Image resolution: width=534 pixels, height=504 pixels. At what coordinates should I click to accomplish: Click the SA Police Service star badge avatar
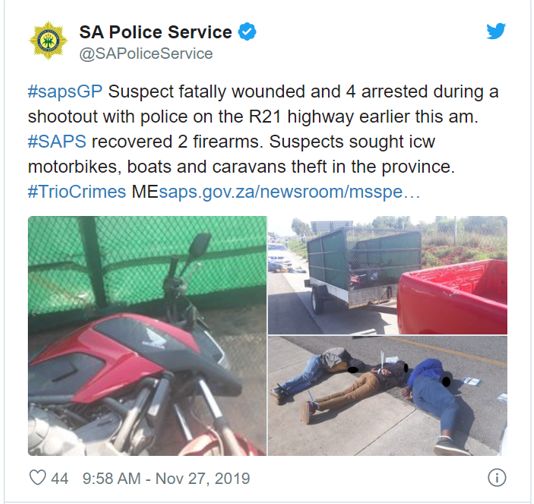click(48, 41)
